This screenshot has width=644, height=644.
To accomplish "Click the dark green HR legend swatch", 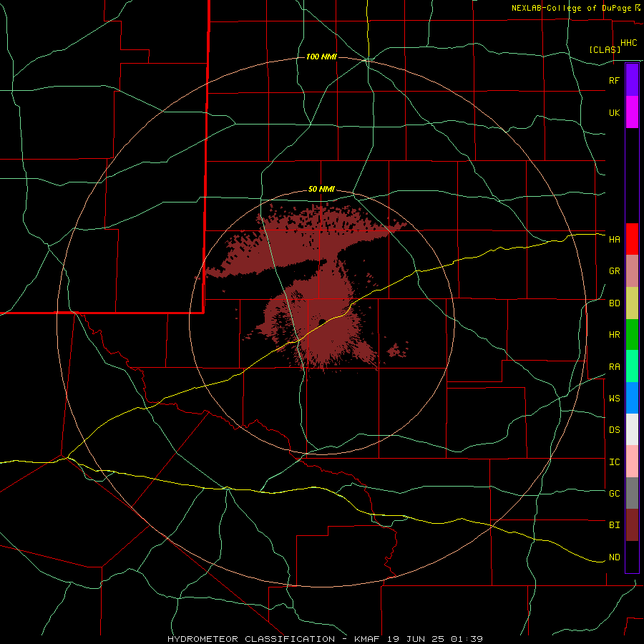I will coord(632,335).
